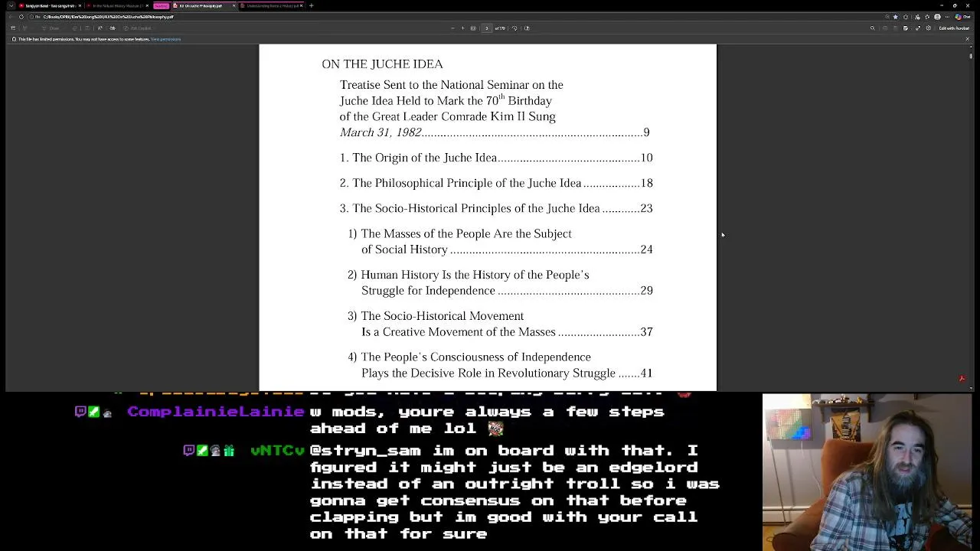Click The Socio-Historical Movement entry

click(x=500, y=324)
